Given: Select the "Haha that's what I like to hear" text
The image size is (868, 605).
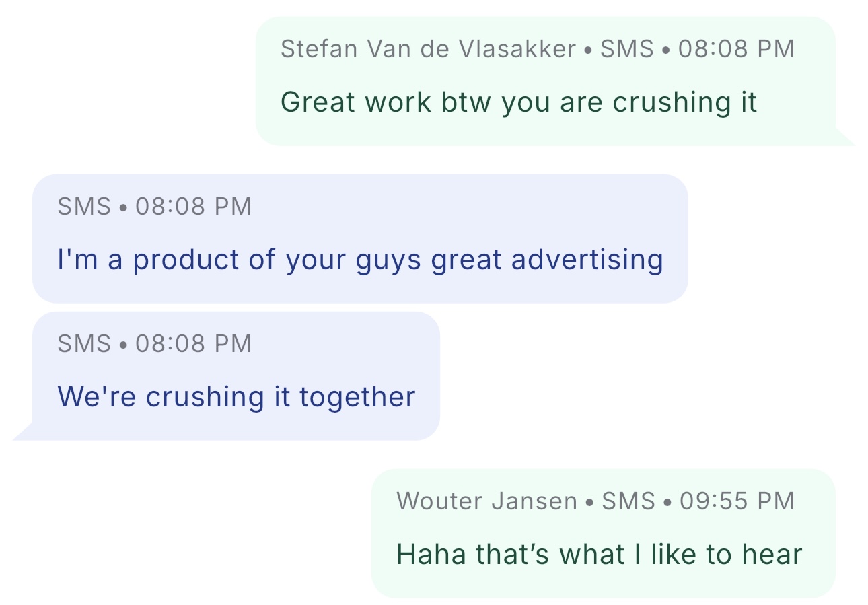Looking at the screenshot, I should tap(599, 555).
